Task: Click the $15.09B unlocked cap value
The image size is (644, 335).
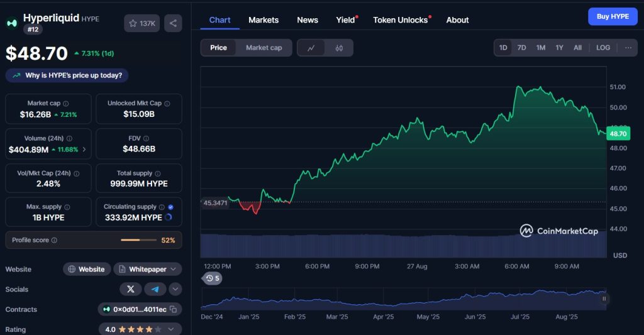Action: 139,114
